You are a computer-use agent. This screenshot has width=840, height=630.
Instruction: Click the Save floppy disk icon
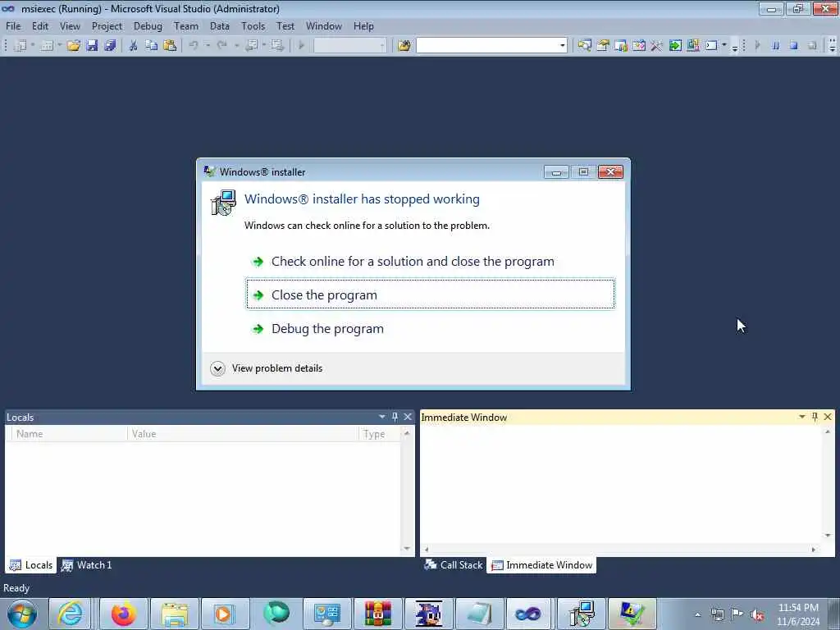click(x=92, y=46)
